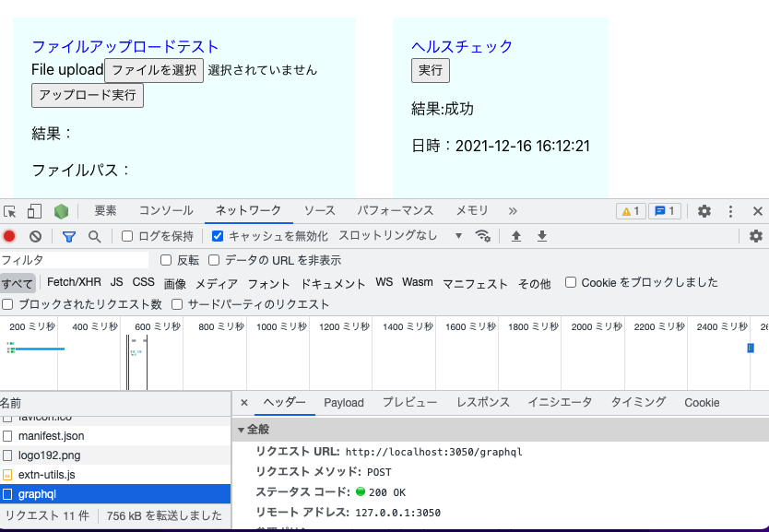769x532 pixels.
Task: Filter by WS requests
Action: pyautogui.click(x=384, y=282)
